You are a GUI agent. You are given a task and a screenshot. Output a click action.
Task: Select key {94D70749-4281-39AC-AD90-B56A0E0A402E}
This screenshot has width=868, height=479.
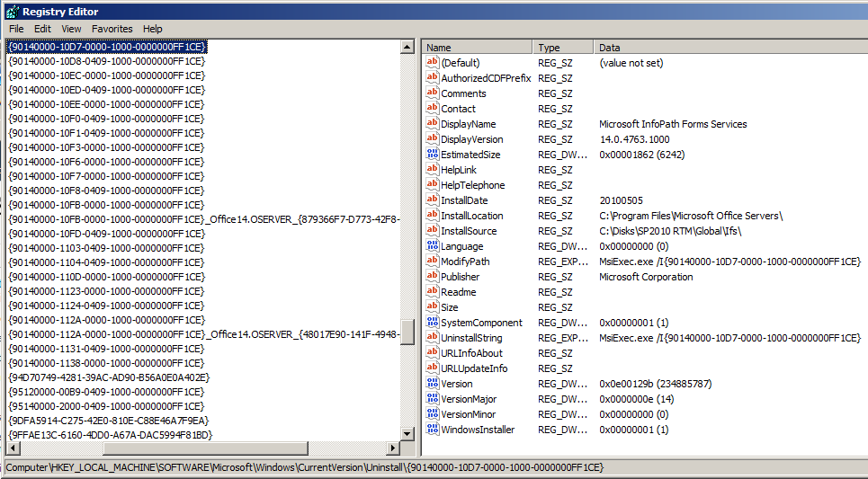[108, 377]
